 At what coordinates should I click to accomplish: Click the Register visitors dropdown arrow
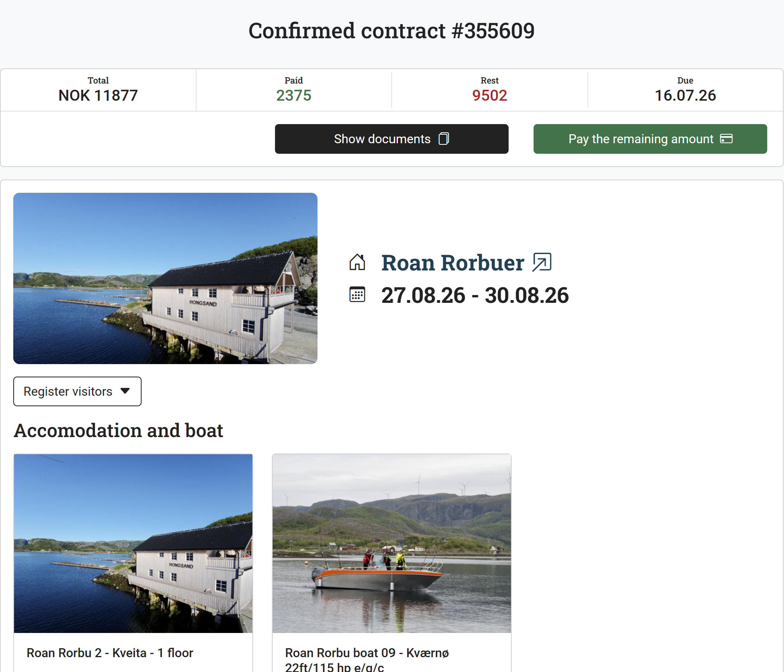pyautogui.click(x=125, y=391)
